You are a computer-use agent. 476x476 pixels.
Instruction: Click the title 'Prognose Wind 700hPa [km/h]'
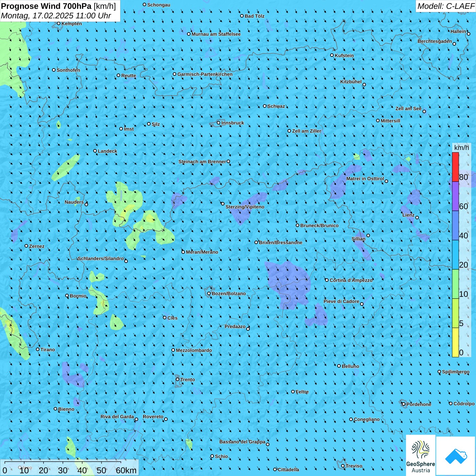click(58, 6)
